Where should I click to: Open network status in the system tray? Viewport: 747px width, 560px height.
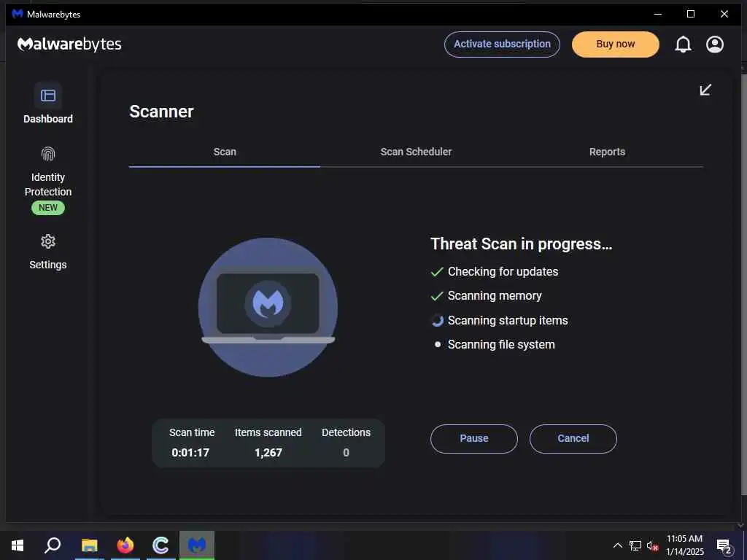coord(635,545)
